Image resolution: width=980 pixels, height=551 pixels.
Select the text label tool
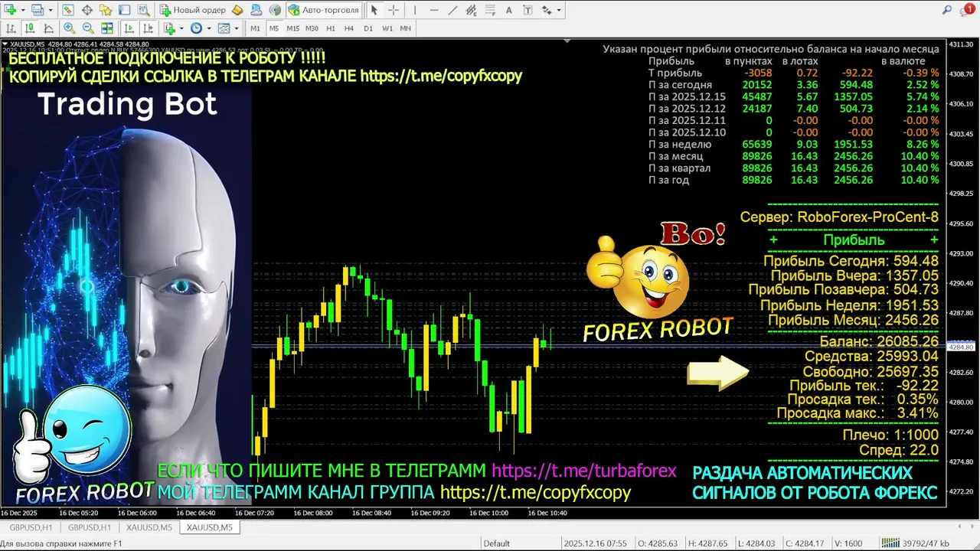(x=528, y=10)
